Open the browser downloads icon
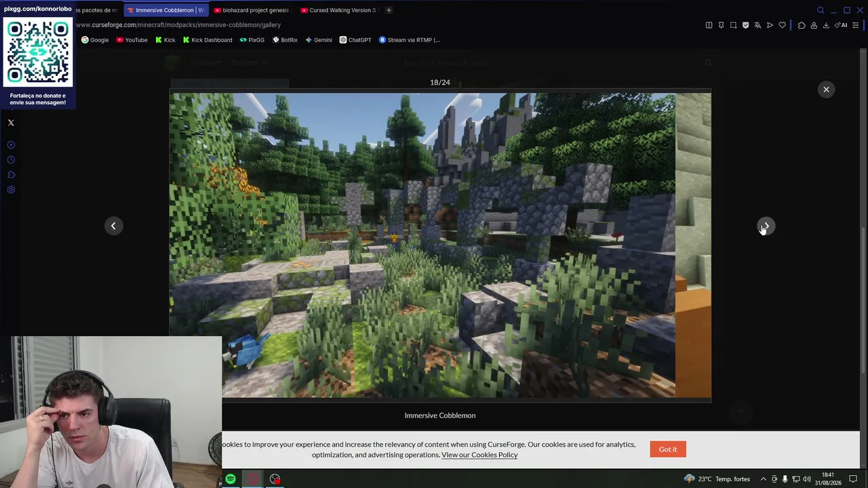Screen dimensions: 868x488 point(826,25)
